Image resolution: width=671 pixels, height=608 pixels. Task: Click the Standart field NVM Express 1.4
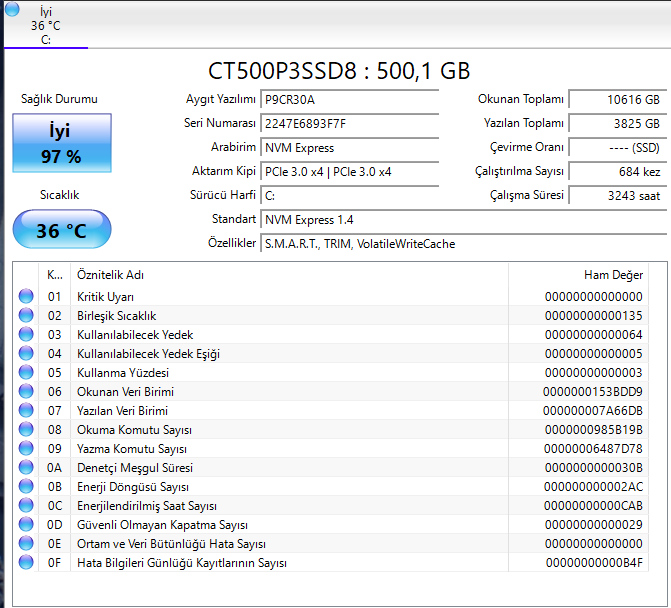tap(463, 219)
